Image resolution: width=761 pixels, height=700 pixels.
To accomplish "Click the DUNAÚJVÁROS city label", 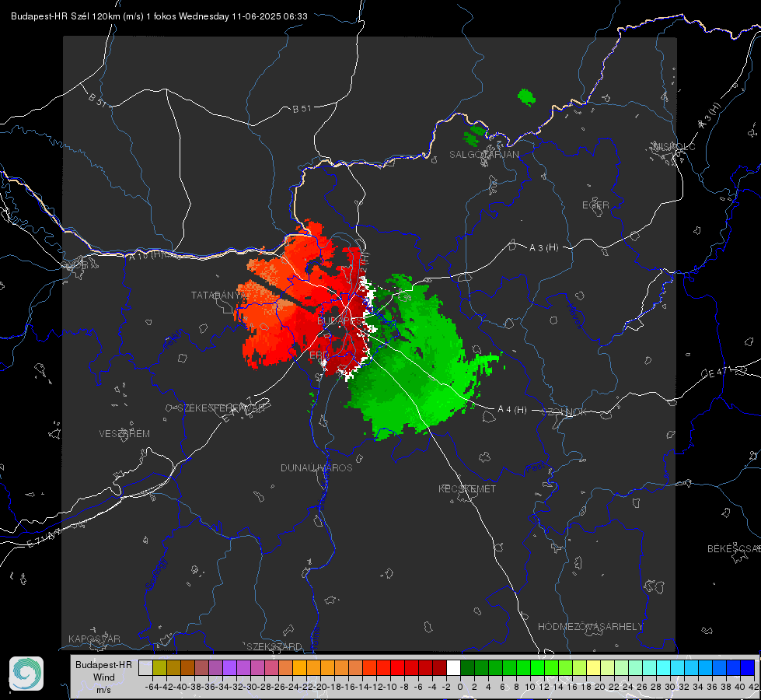I will click(x=316, y=467).
